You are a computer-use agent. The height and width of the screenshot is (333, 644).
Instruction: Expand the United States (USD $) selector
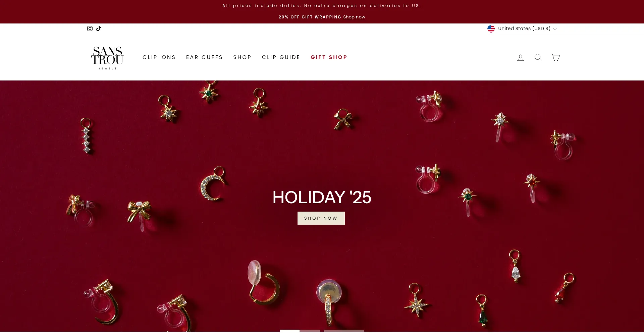coord(522,29)
